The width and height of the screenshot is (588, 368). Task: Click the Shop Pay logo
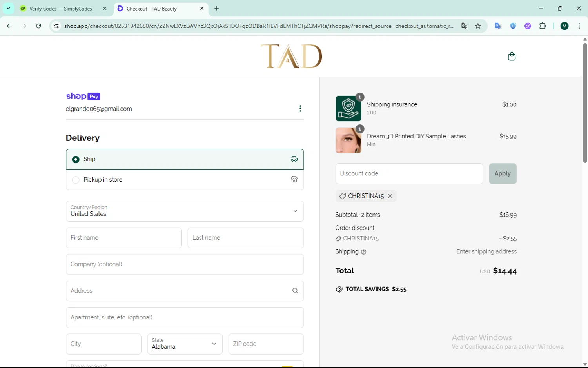click(83, 96)
